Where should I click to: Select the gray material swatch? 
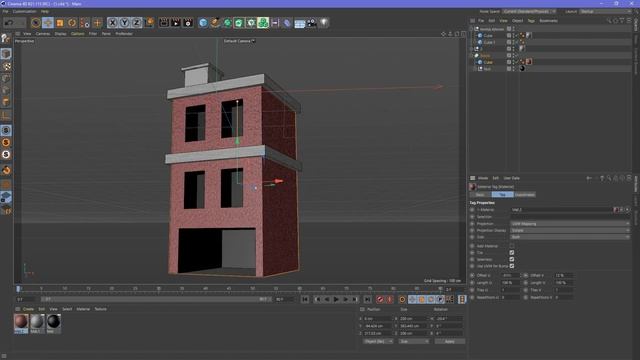pos(37,322)
